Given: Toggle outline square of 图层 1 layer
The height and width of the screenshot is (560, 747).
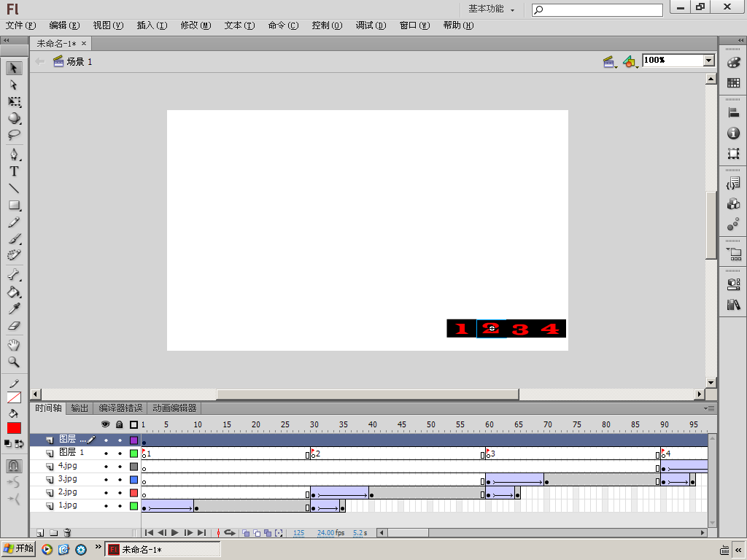Looking at the screenshot, I should click(x=134, y=454).
